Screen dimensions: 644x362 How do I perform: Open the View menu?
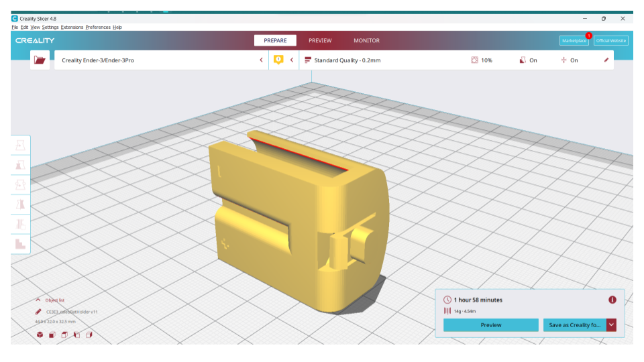pyautogui.click(x=35, y=27)
